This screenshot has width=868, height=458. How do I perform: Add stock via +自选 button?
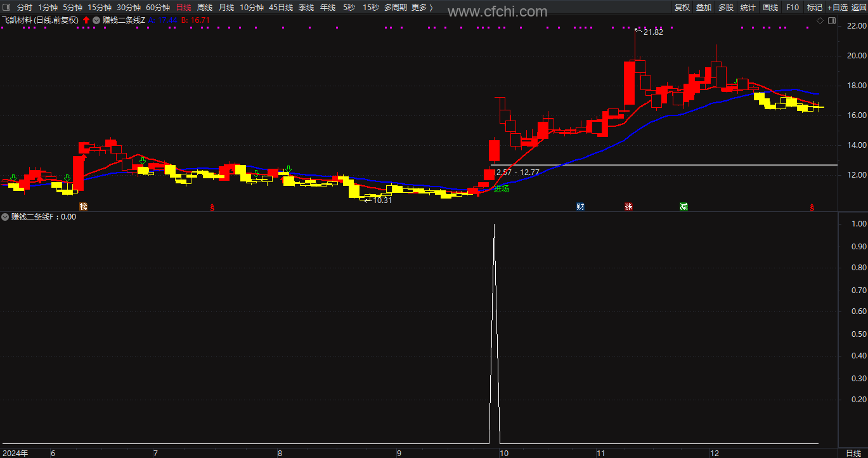coord(837,8)
